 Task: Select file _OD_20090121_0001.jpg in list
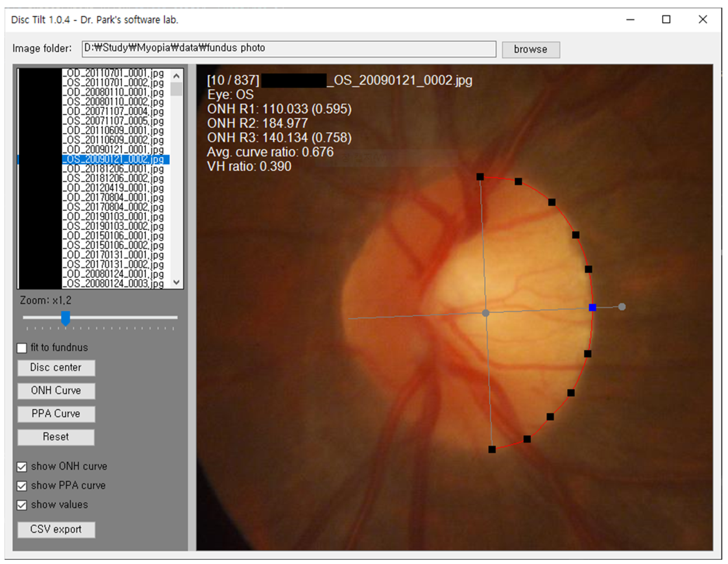coord(113,150)
